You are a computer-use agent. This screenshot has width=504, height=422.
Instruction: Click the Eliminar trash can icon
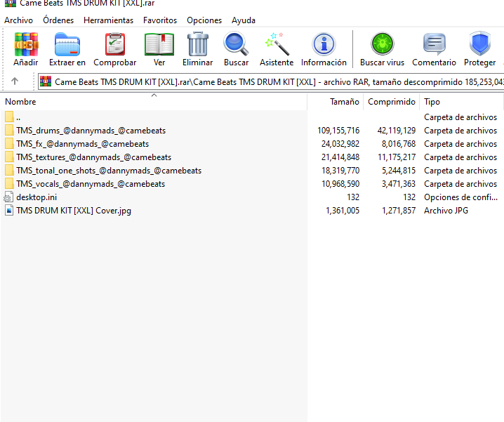point(198,44)
